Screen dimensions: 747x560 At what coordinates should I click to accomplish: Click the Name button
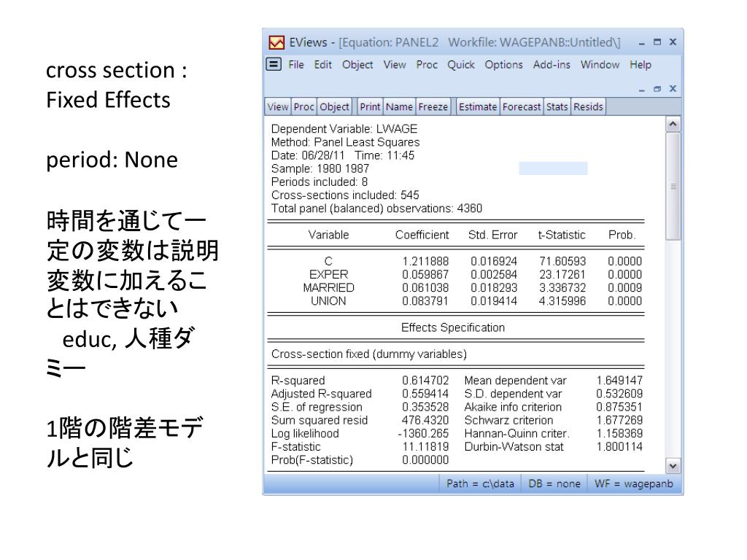[399, 106]
